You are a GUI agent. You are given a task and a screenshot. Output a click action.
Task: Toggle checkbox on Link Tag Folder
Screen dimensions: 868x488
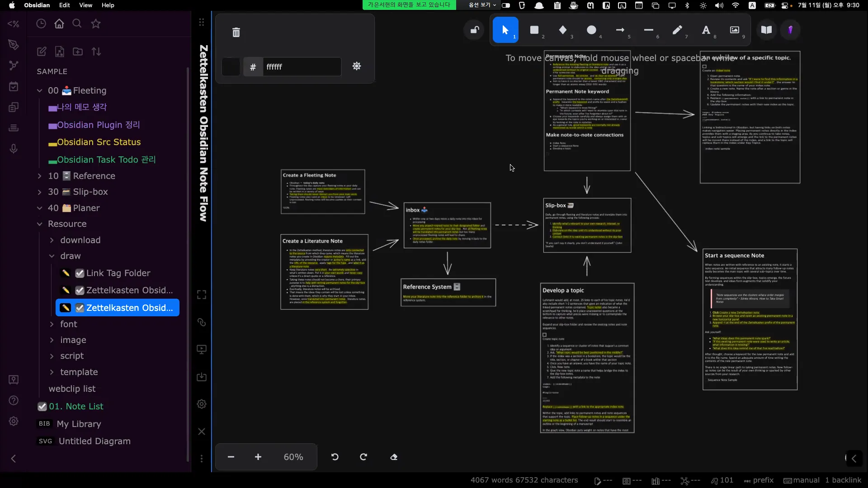pyautogui.click(x=80, y=273)
